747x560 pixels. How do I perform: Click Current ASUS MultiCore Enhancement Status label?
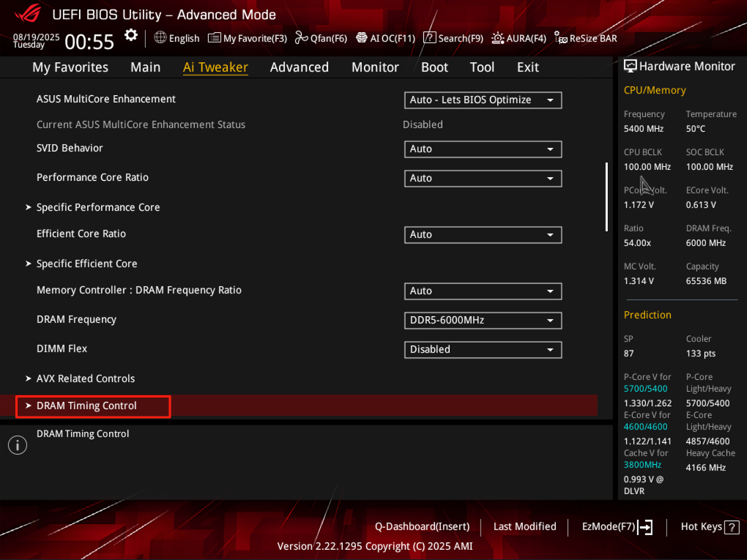coord(141,124)
